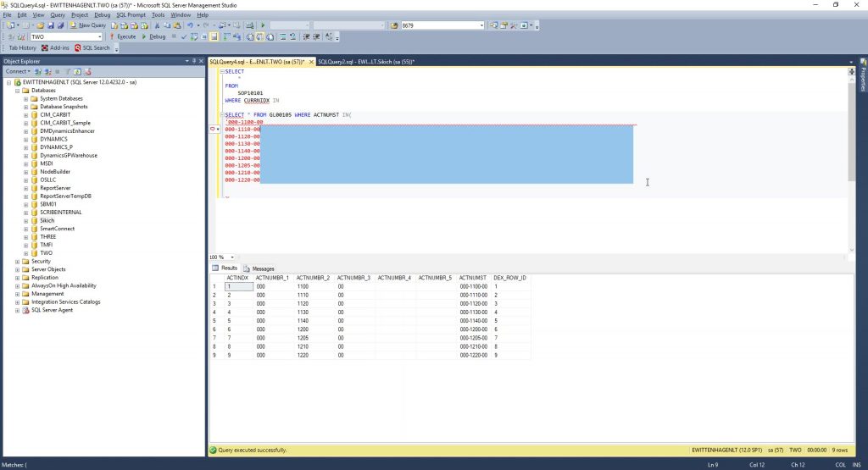This screenshot has height=470, width=868.
Task: Close the SQLQuery4.sql tab
Action: (311, 62)
